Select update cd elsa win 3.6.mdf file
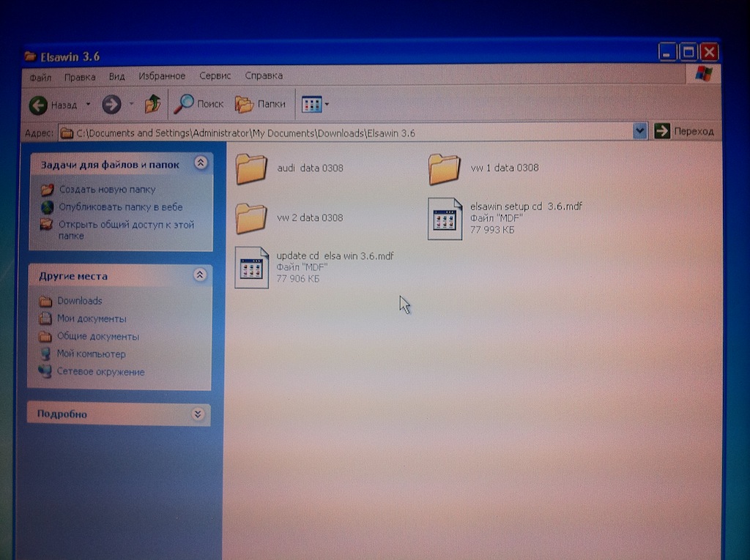This screenshot has width=750, height=560. pyautogui.click(x=252, y=267)
